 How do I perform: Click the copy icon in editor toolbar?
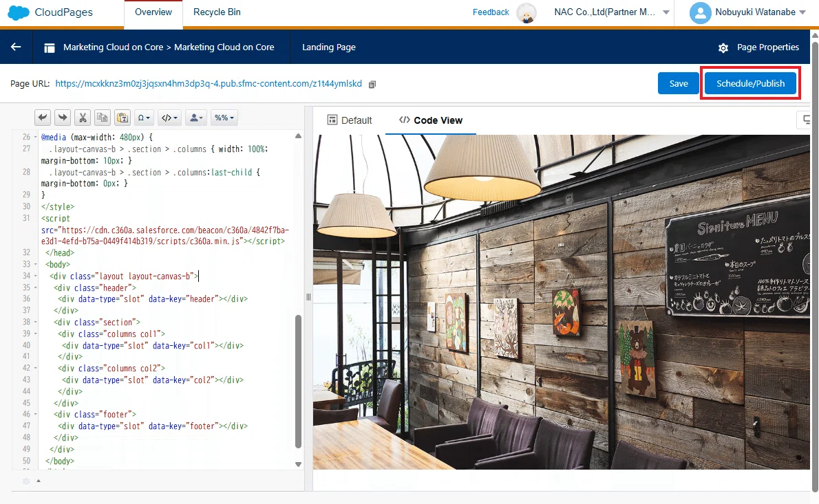(103, 118)
